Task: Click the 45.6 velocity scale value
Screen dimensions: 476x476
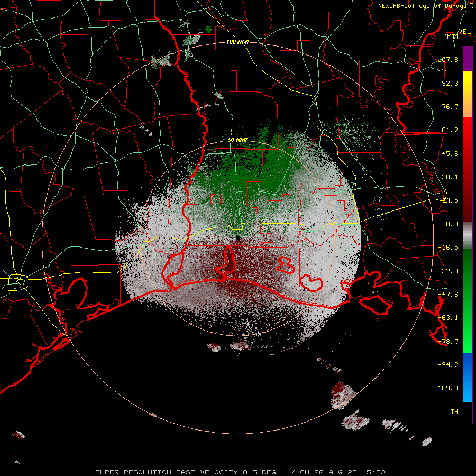Action: (x=450, y=153)
